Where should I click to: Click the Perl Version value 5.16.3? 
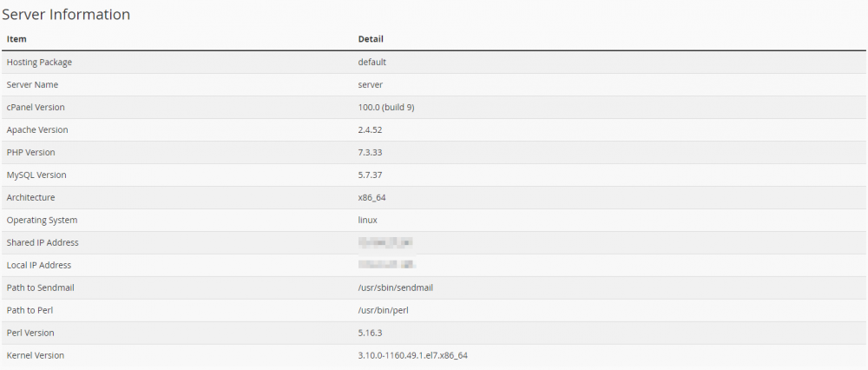(371, 333)
